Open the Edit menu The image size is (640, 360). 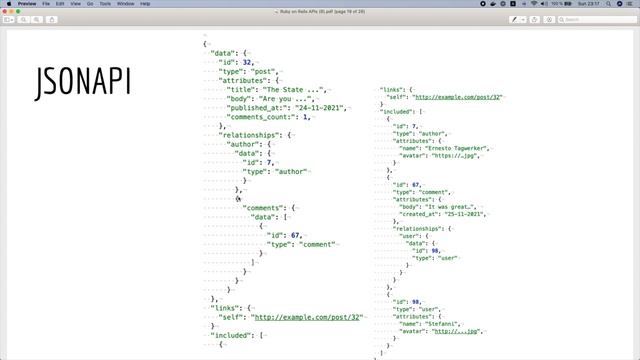pos(60,4)
